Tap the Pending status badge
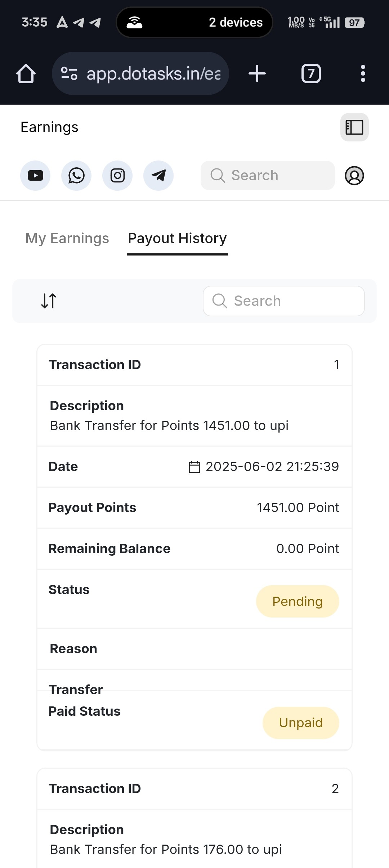 (298, 601)
